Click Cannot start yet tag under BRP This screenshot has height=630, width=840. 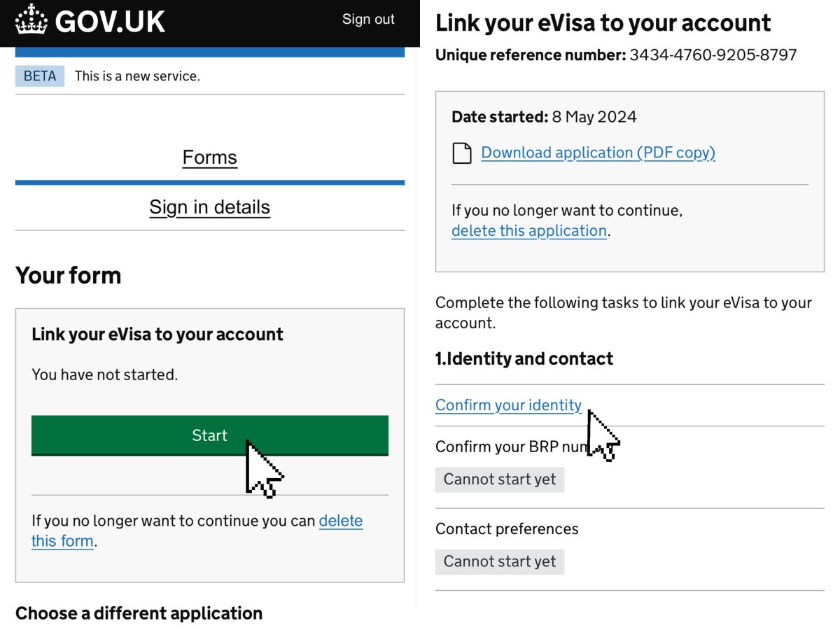click(x=500, y=479)
